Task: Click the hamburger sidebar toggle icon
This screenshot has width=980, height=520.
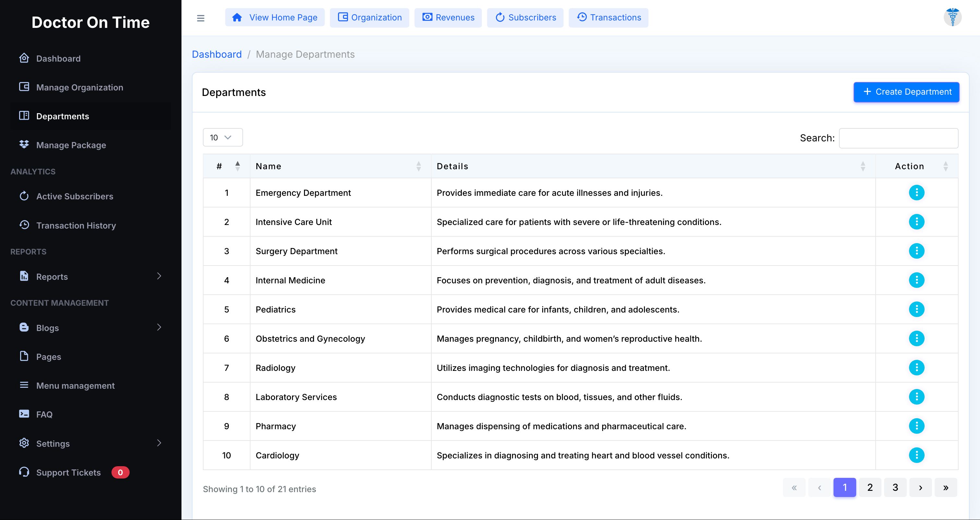Action: pyautogui.click(x=201, y=18)
